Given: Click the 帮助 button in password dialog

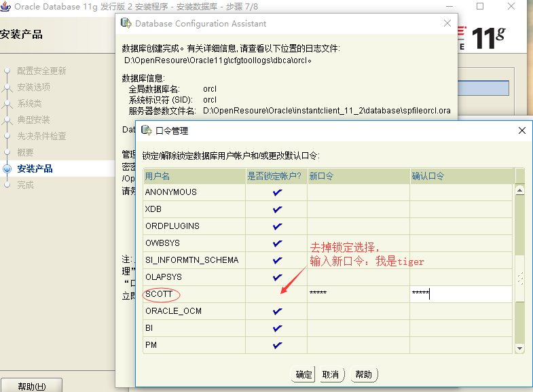Looking at the screenshot, I should coord(364,374).
